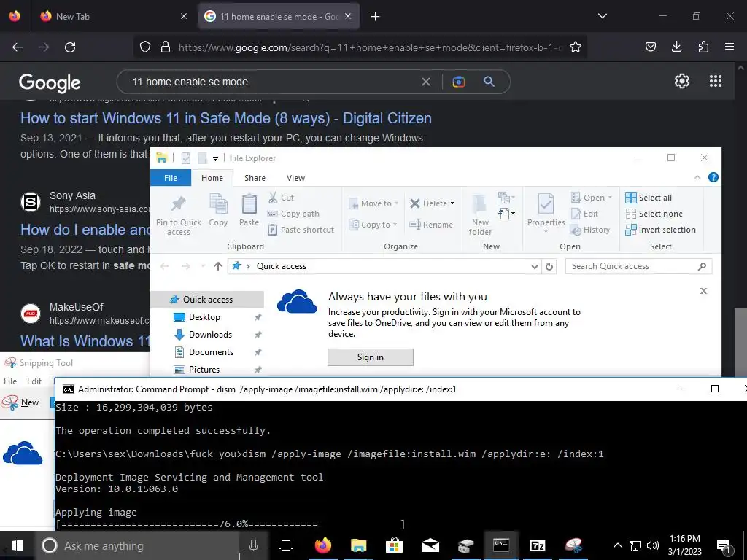Refresh the Quick access location
This screenshot has width=747, height=560.
tap(549, 266)
